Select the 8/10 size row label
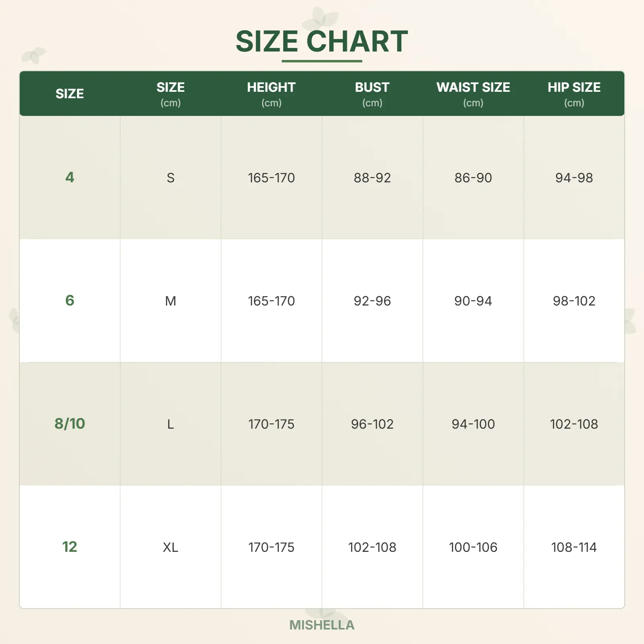The height and width of the screenshot is (644, 644). pyautogui.click(x=70, y=424)
